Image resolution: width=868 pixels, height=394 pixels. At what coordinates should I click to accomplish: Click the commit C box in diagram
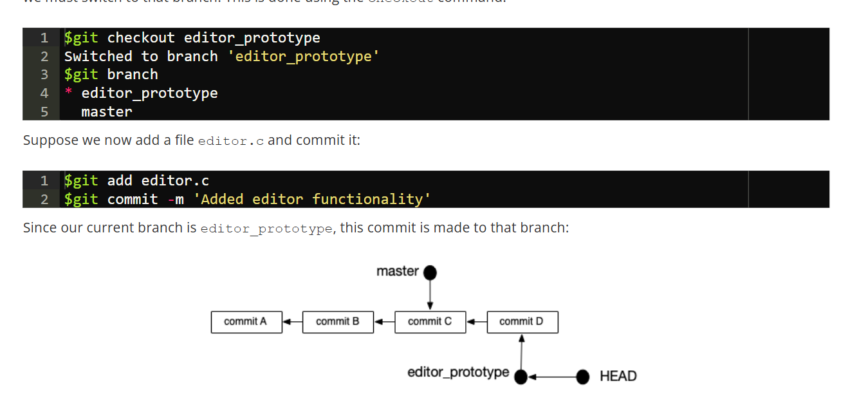tap(430, 322)
